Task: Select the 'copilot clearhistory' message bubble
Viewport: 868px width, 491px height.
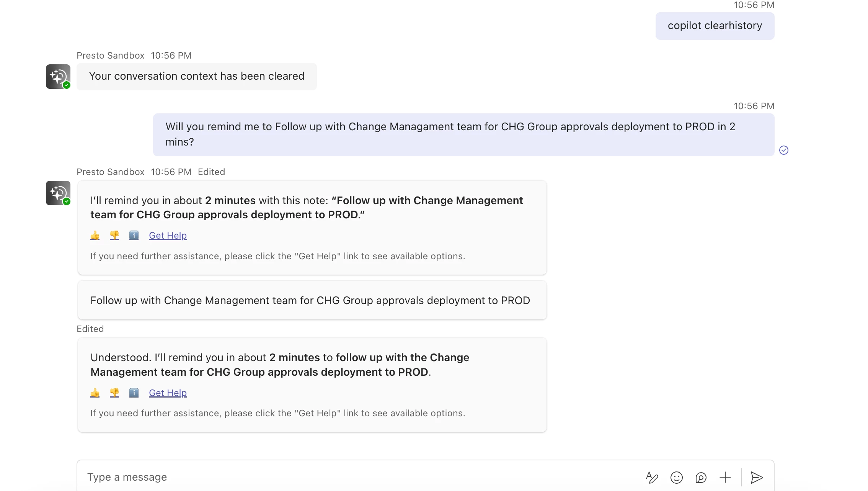Action: point(715,26)
